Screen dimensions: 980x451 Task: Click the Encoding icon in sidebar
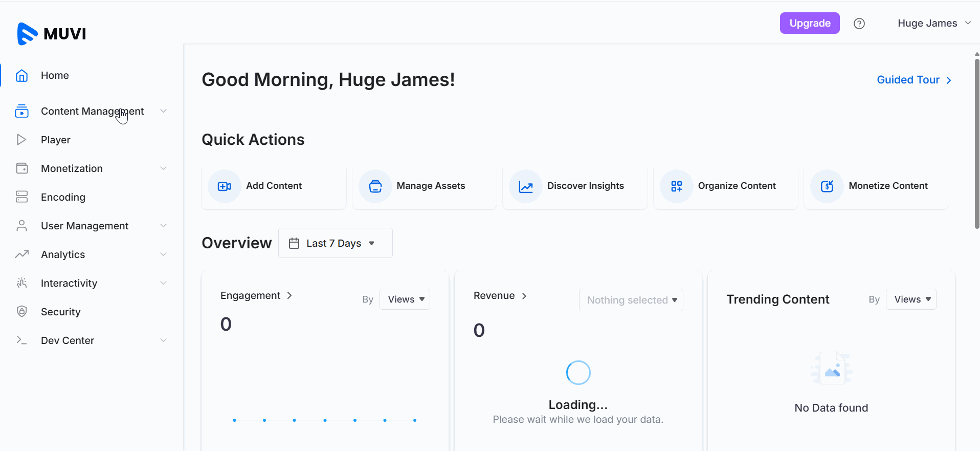tap(21, 197)
